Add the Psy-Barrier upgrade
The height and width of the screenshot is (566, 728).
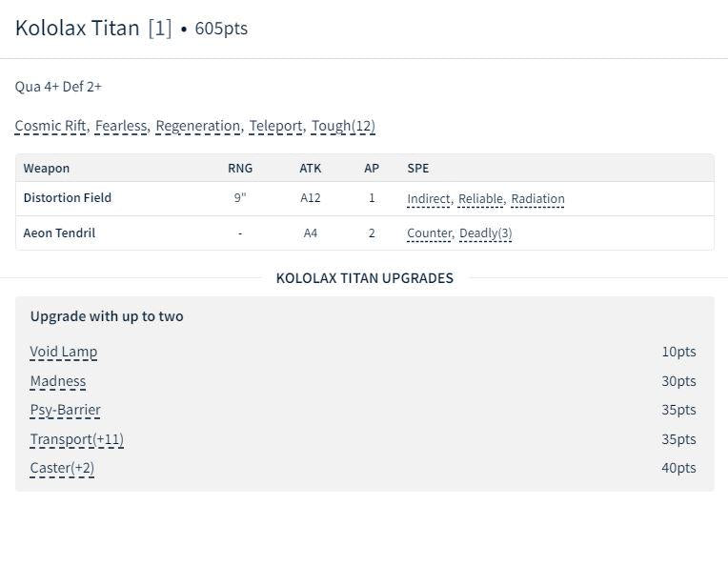[x=65, y=410]
